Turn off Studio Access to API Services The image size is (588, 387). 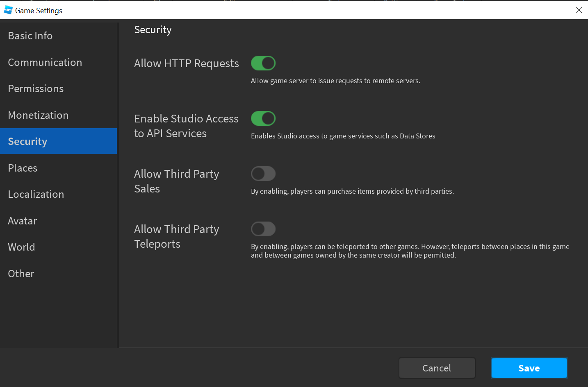263,118
